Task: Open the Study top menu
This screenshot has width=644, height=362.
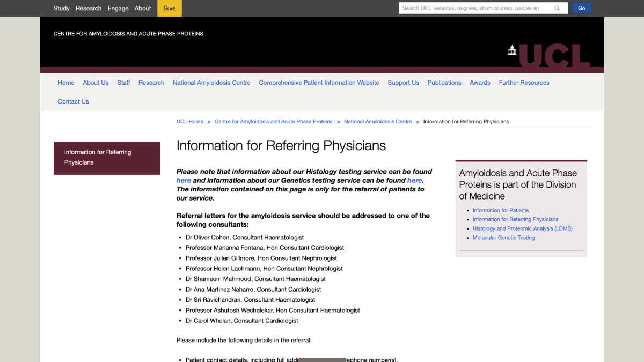Action: coord(62,8)
